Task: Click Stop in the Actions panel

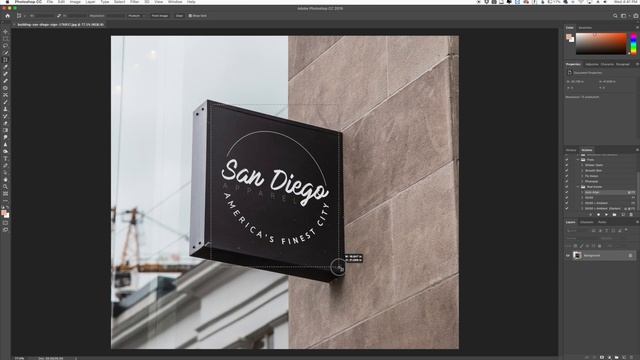Action: tap(590, 215)
